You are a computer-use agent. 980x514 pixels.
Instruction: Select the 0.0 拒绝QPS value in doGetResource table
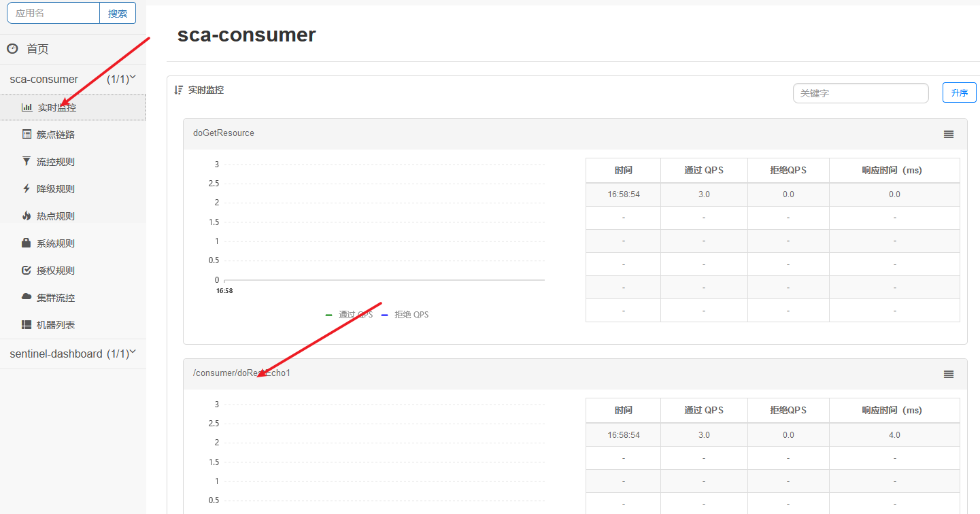[x=788, y=194]
